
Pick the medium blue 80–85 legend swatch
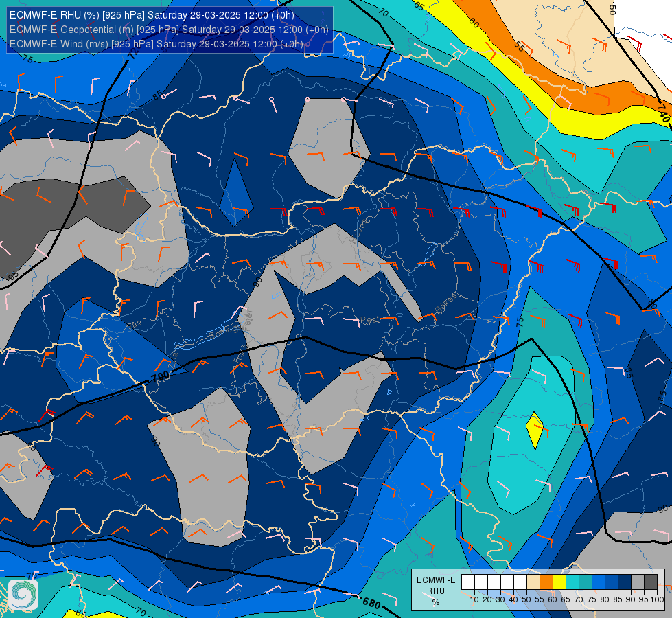tap(612, 582)
